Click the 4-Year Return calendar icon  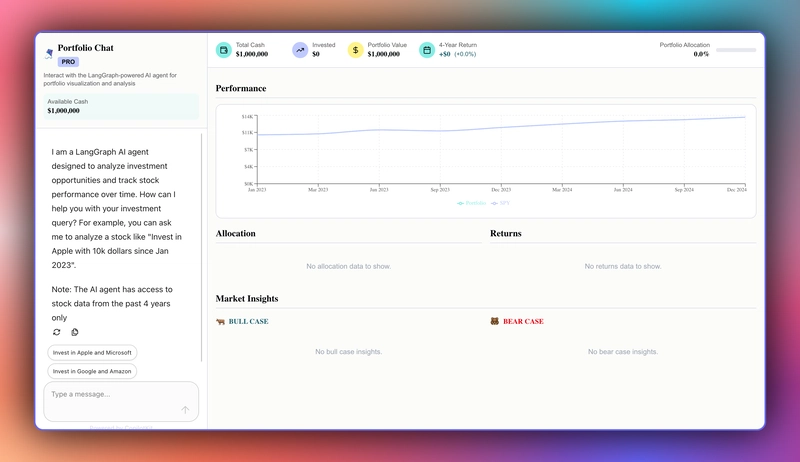(x=427, y=50)
